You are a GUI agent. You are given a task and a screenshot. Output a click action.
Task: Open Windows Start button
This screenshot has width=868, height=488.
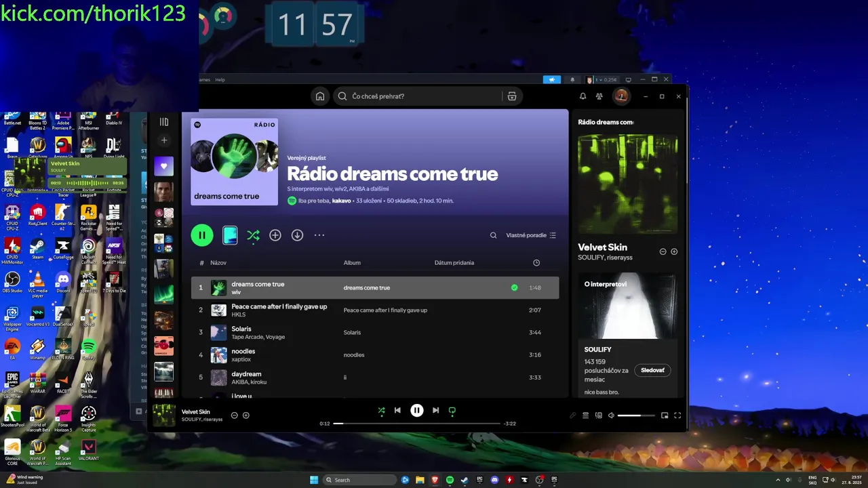[314, 480]
